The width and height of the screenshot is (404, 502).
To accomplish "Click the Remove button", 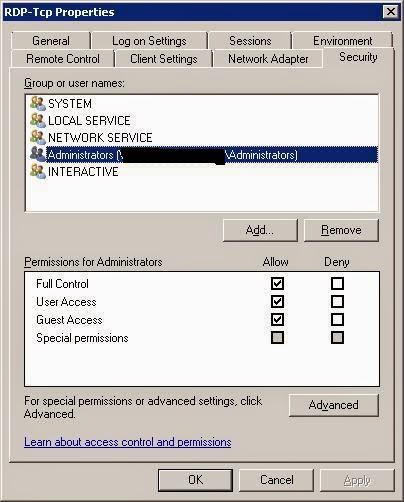I will tap(341, 230).
